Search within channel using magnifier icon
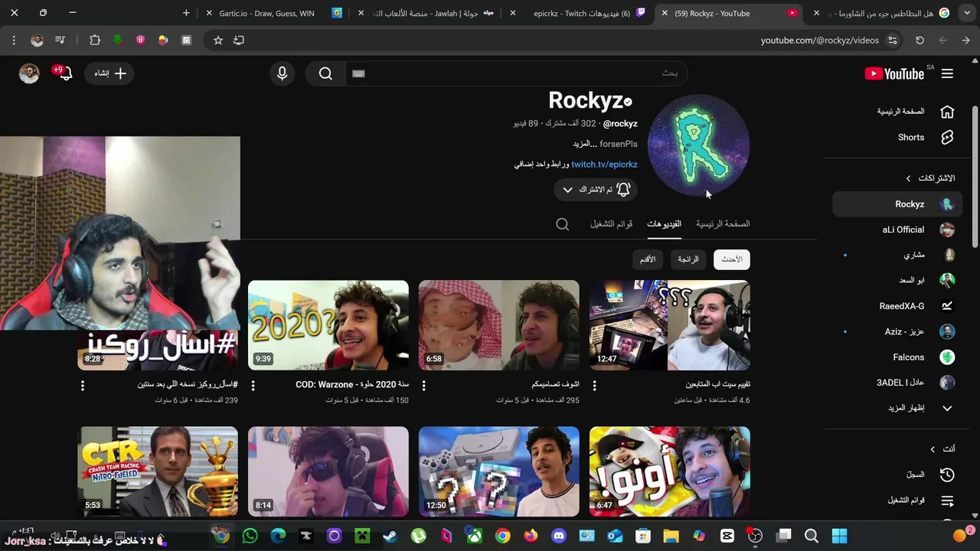The width and height of the screenshot is (980, 551). (562, 224)
